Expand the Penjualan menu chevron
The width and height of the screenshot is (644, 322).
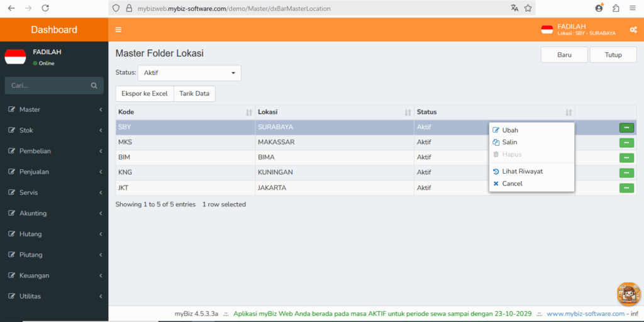coord(101,172)
